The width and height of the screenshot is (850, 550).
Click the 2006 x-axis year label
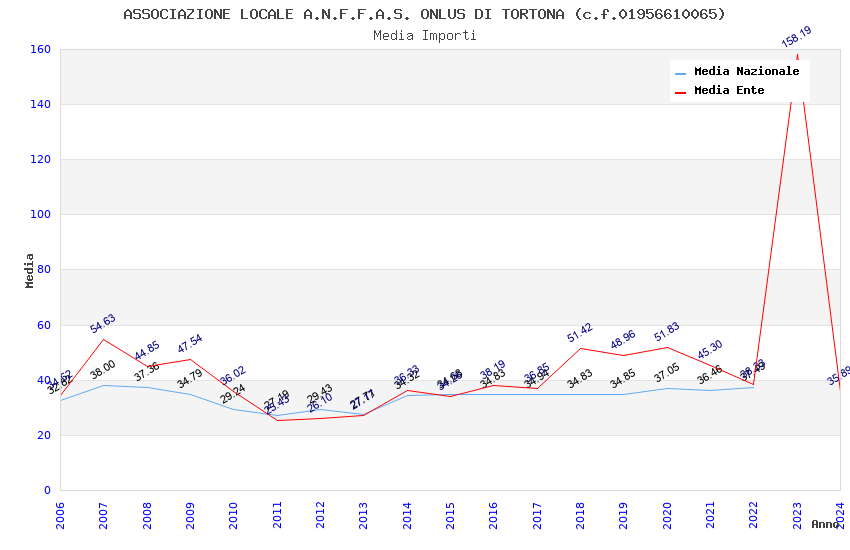(60, 515)
